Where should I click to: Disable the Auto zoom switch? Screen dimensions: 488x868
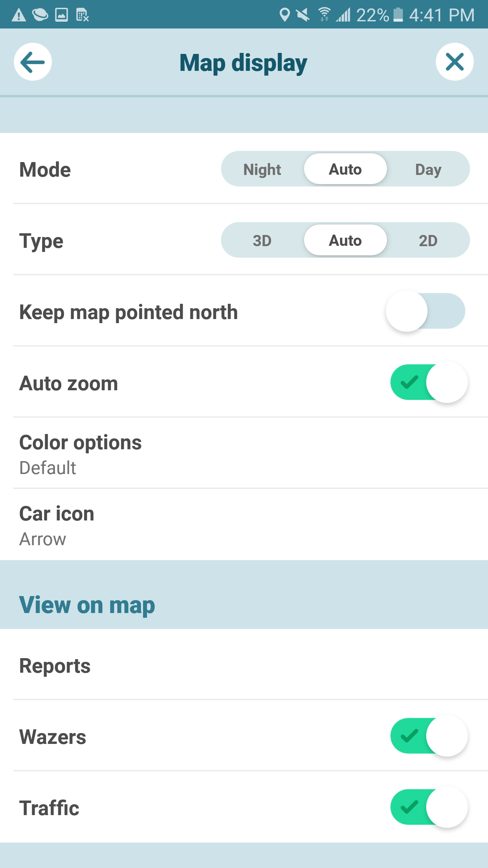[429, 382]
